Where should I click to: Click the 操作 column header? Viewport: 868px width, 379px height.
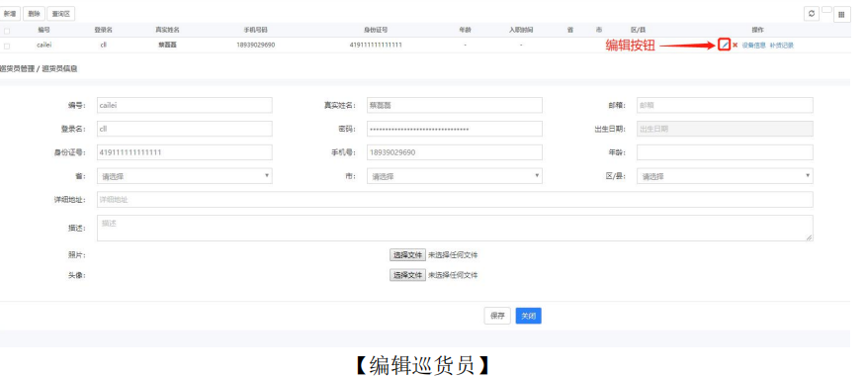point(757,30)
